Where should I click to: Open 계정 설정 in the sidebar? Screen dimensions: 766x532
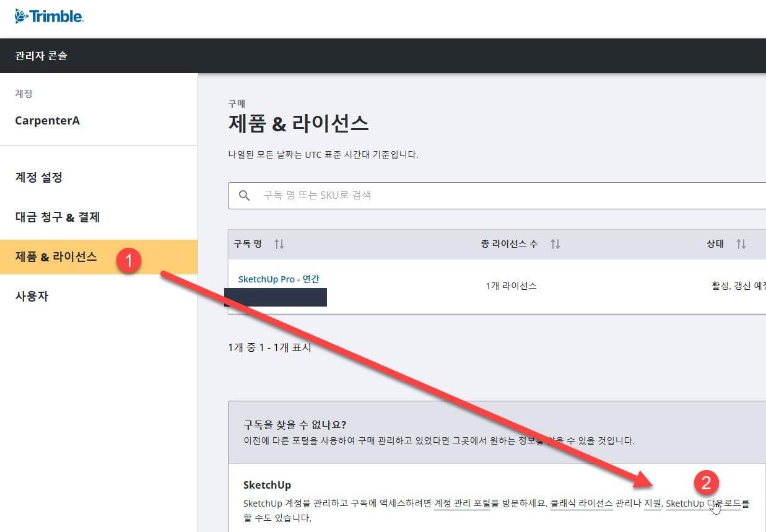click(x=38, y=178)
